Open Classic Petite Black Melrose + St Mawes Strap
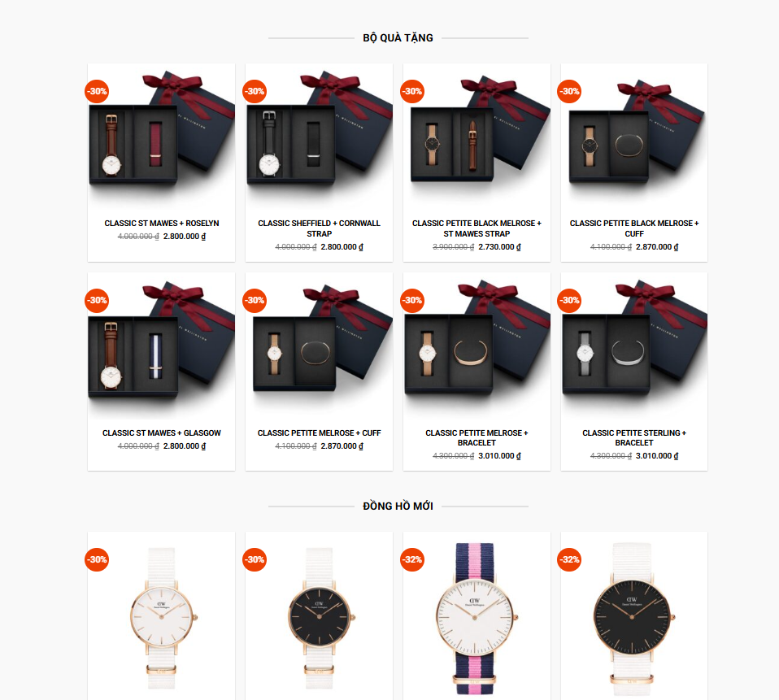This screenshot has width=779, height=700. (x=477, y=228)
